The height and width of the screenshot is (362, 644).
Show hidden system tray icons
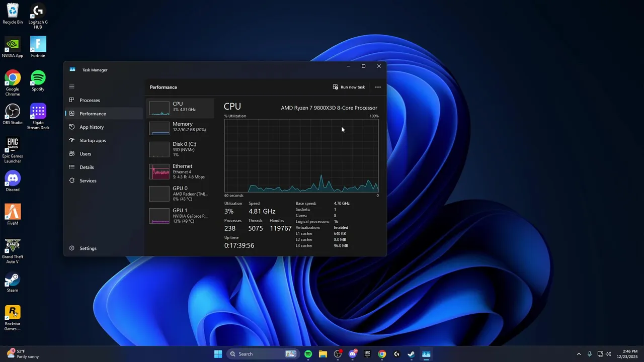pyautogui.click(x=579, y=354)
